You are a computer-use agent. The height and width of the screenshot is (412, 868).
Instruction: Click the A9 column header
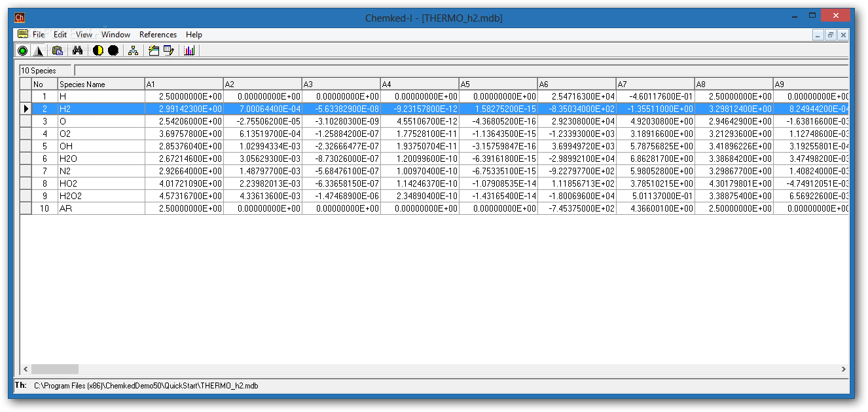tap(811, 84)
